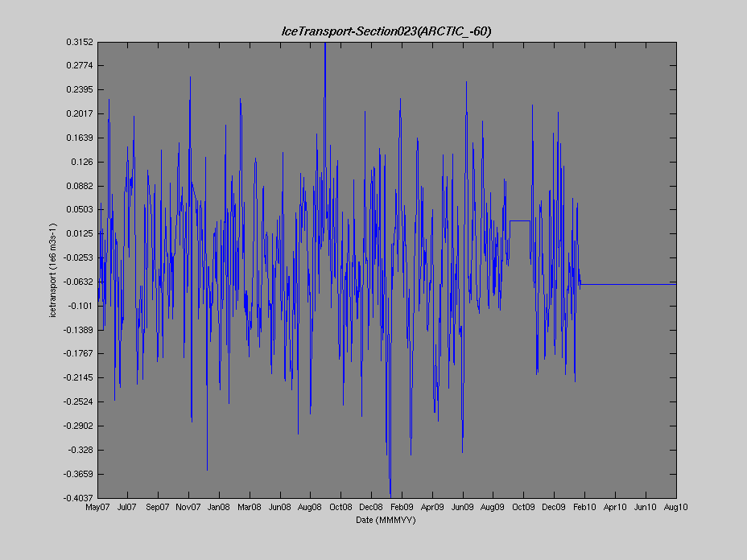
Task: Click y-axis value -0.2524
Action: point(78,401)
